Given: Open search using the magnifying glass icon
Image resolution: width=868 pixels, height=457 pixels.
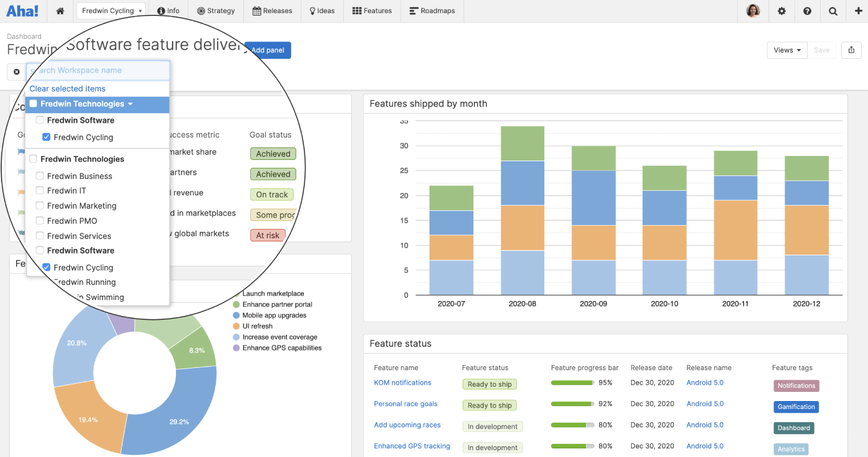Looking at the screenshot, I should pos(833,11).
